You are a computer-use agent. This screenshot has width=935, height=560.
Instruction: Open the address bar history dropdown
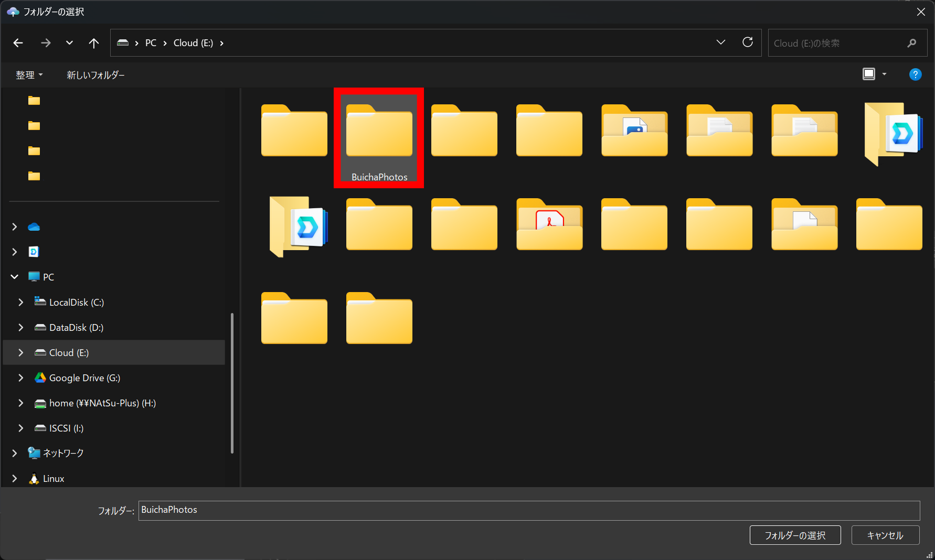click(720, 42)
